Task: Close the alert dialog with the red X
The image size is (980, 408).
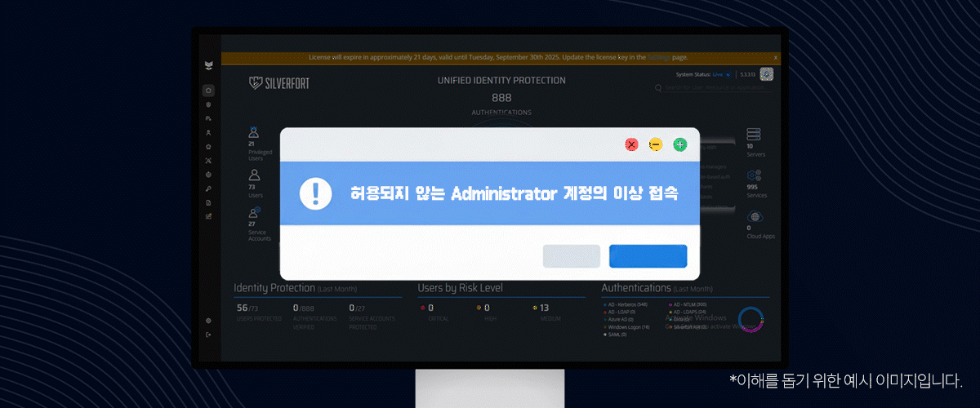Action: tap(631, 144)
